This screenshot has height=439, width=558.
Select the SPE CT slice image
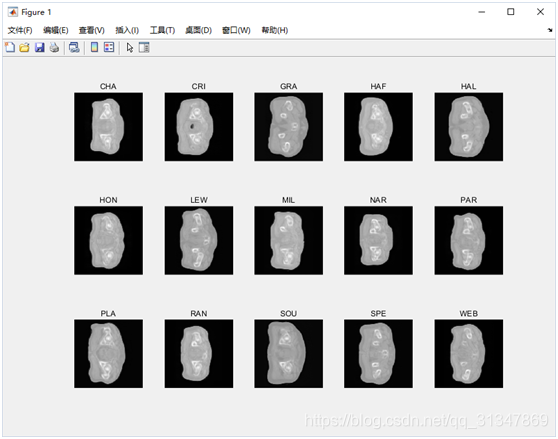378,354
